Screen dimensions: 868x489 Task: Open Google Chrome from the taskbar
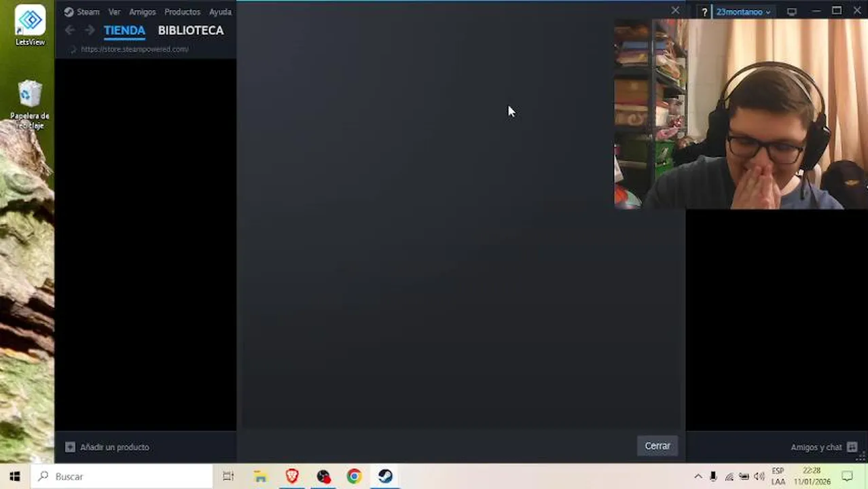pyautogui.click(x=355, y=476)
